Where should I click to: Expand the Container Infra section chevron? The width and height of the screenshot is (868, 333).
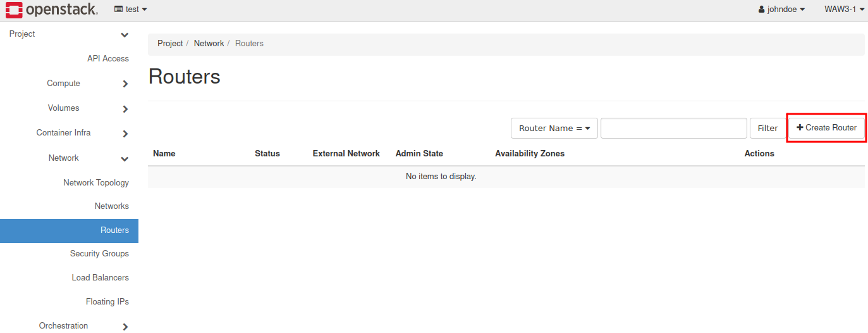[x=125, y=134]
